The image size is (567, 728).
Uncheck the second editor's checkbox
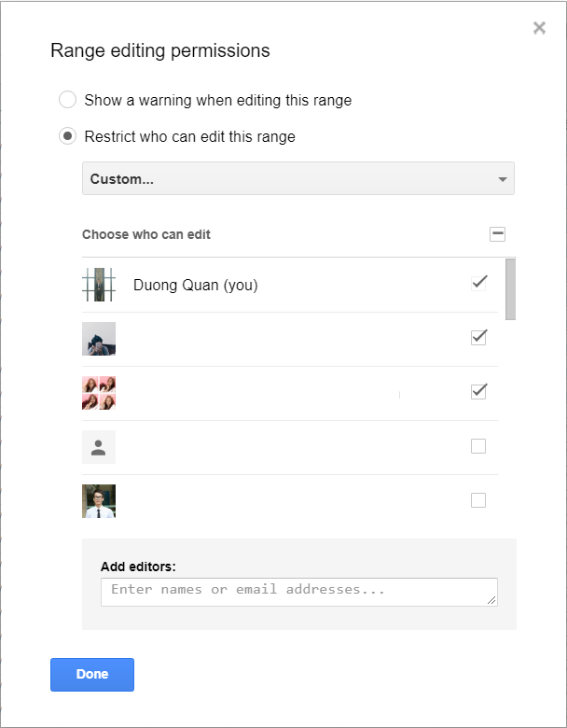(x=479, y=337)
